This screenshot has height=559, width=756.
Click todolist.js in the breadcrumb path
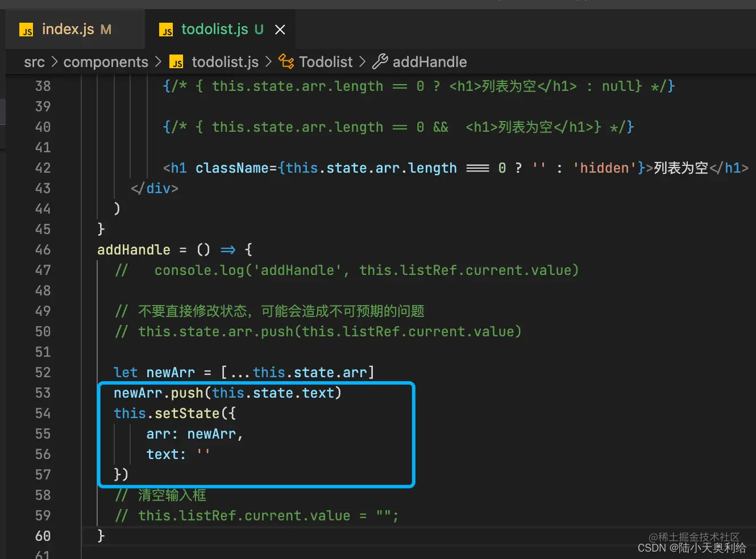[x=225, y=62]
